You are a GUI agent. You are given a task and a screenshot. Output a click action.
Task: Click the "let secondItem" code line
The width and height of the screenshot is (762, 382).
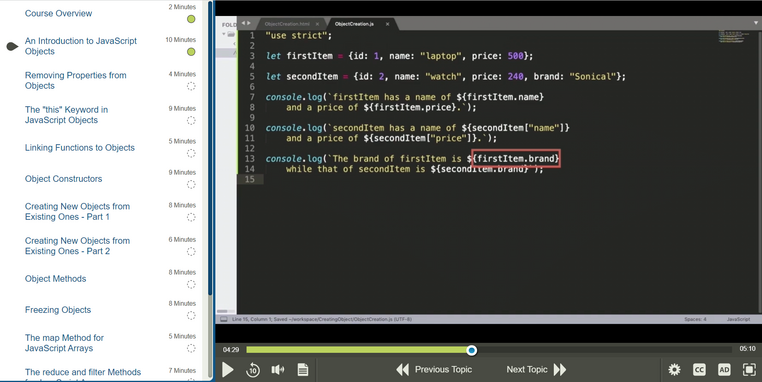[x=446, y=77]
